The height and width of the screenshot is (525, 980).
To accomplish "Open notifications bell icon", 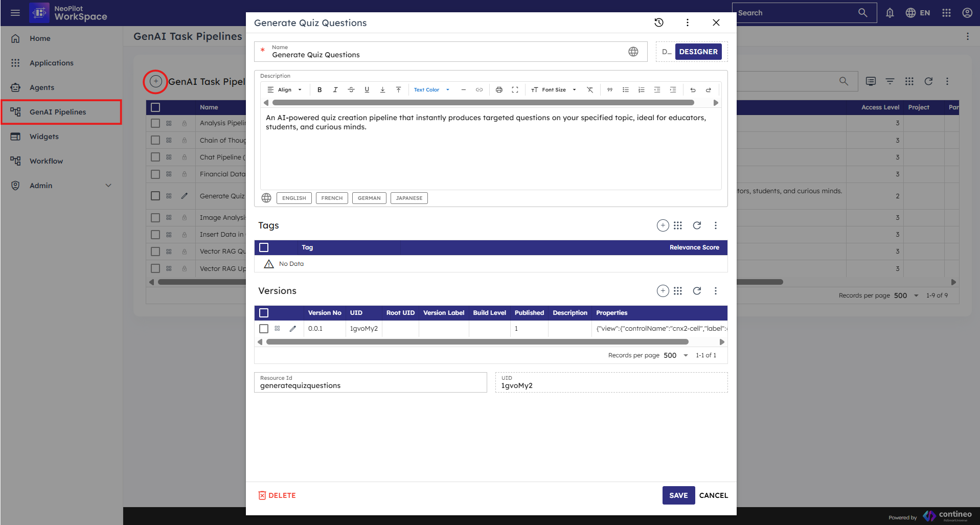I will 890,13.
